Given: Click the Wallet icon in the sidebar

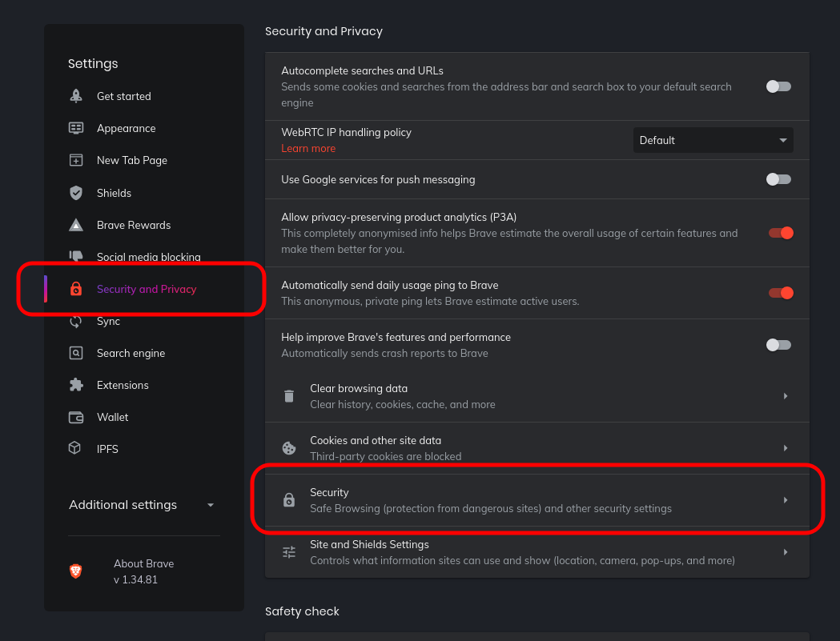Looking at the screenshot, I should [76, 417].
